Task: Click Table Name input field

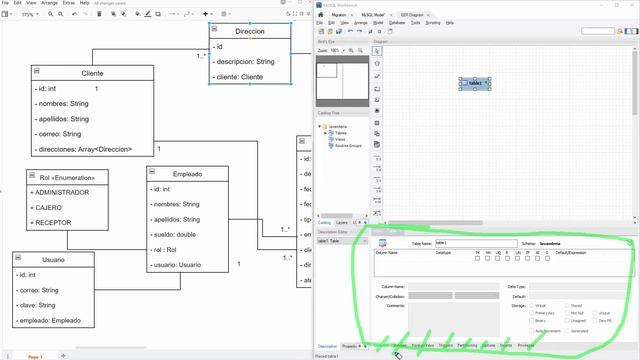Action: click(476, 243)
